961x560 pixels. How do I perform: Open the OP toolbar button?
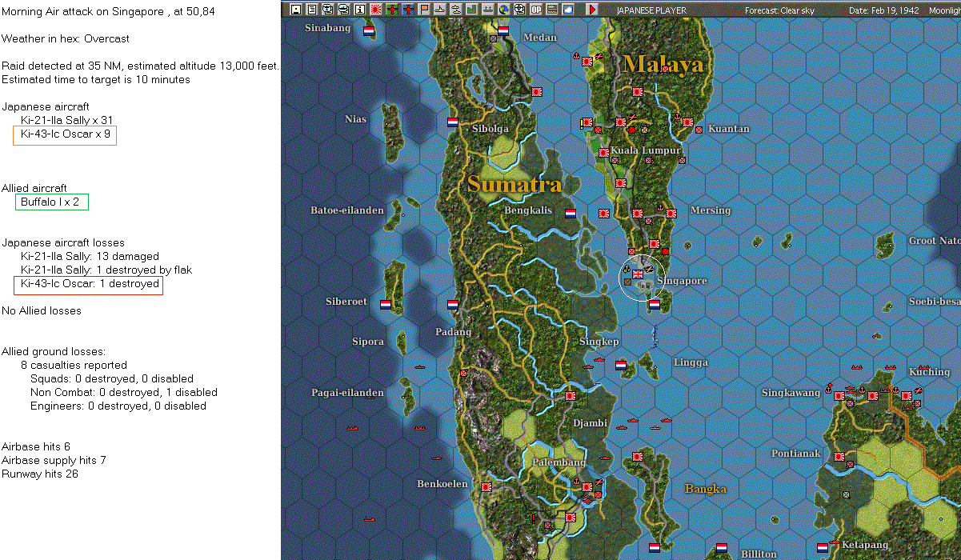coord(536,10)
